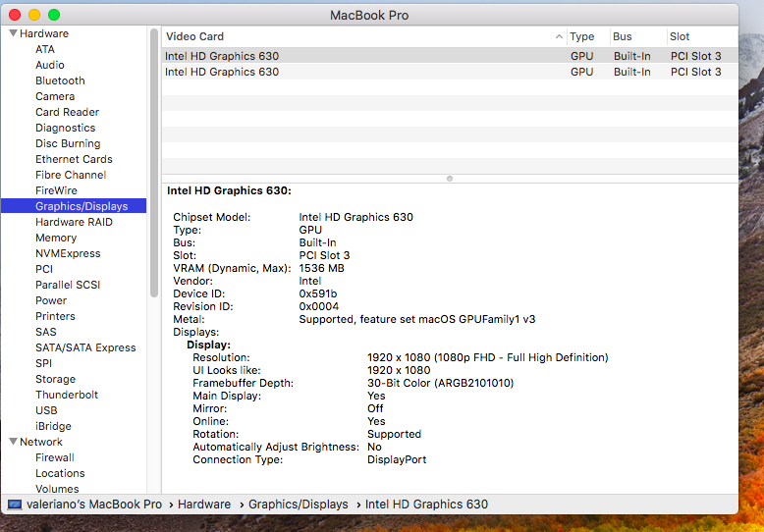Select ATA in the Hardware list
Image resolution: width=764 pixels, height=532 pixels.
45,49
